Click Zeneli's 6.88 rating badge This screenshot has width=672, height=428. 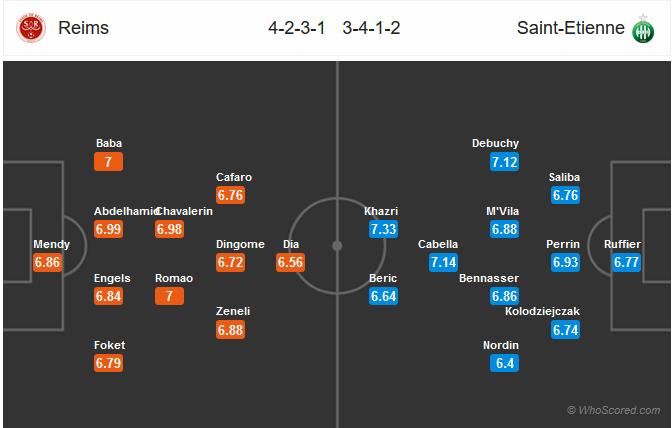point(230,330)
